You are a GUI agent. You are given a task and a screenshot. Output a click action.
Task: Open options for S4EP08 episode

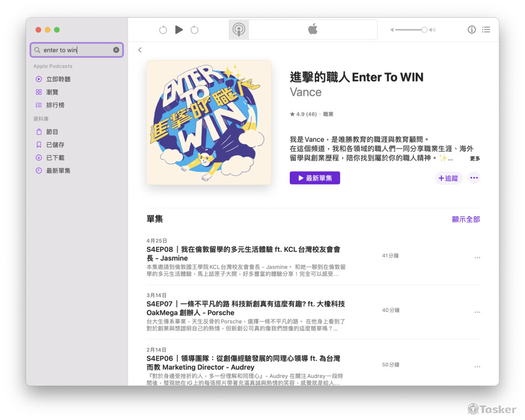click(x=477, y=258)
